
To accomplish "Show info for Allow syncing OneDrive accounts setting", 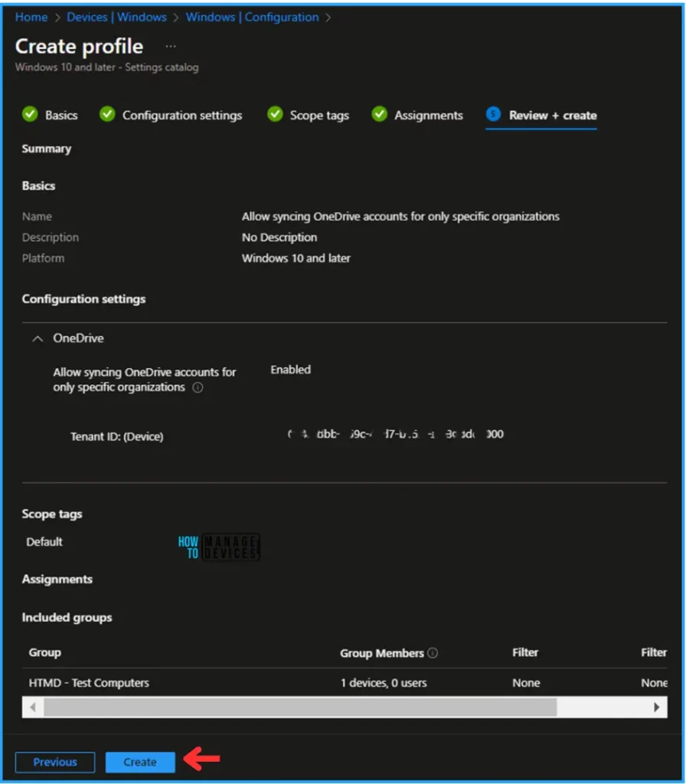I will click(198, 387).
